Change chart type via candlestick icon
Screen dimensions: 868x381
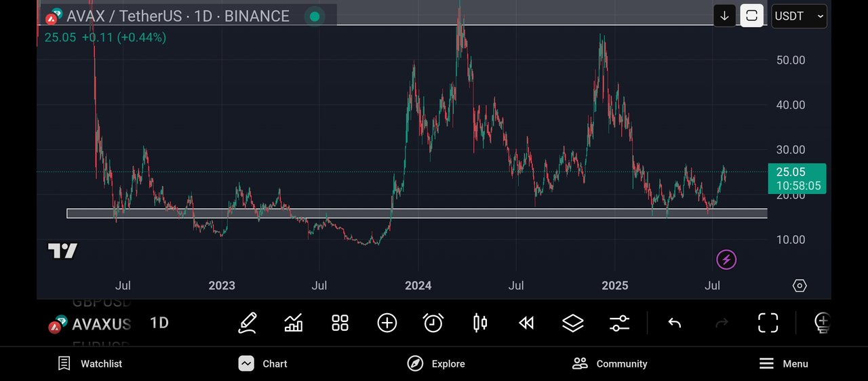click(480, 323)
